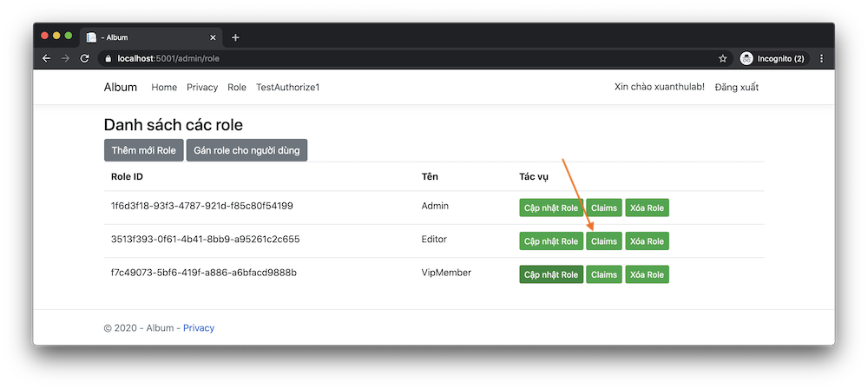
Task: Open the Role nav item
Action: click(237, 87)
